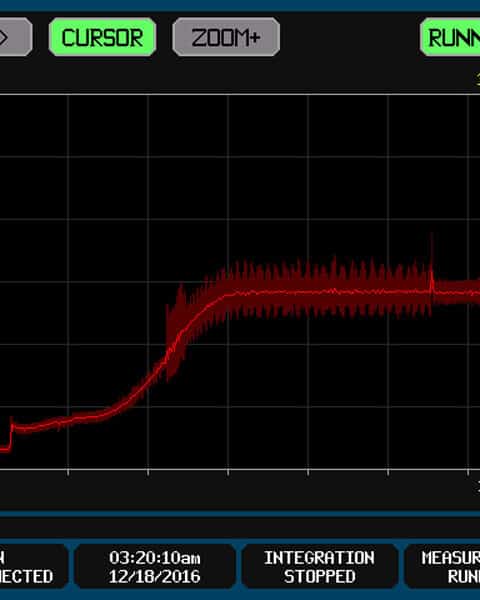This screenshot has height=600, width=480.
Task: Click the green RUNN button at top right
Action: point(450,37)
